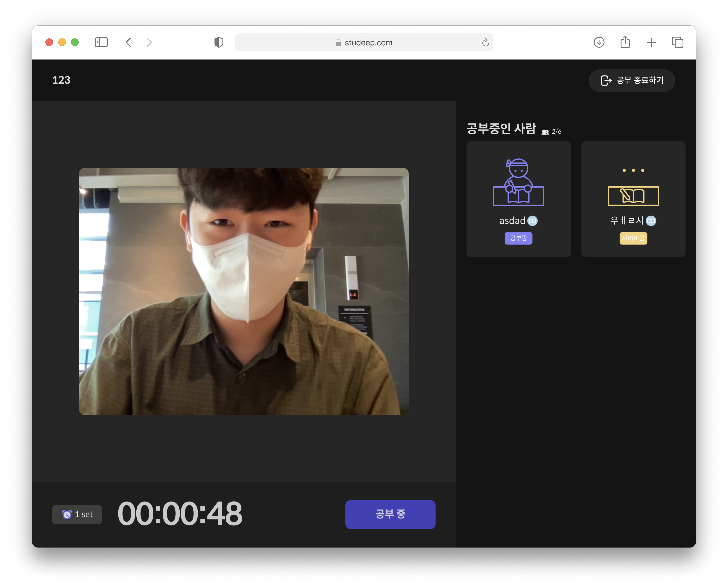Click the 공부중 status tag under asdad
The image size is (728, 586).
pyautogui.click(x=518, y=238)
